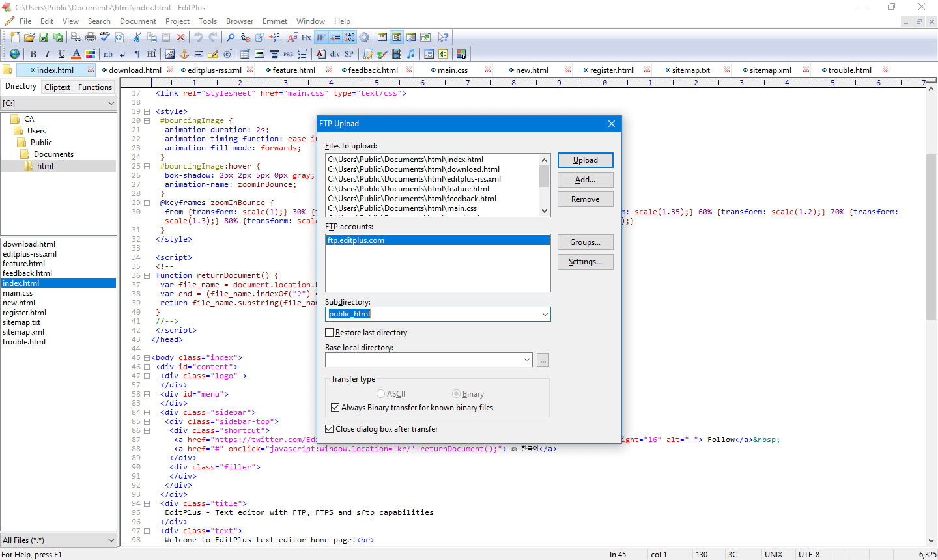
Task: Select ftp.editplus.com in FTP accounts
Action: click(x=438, y=240)
